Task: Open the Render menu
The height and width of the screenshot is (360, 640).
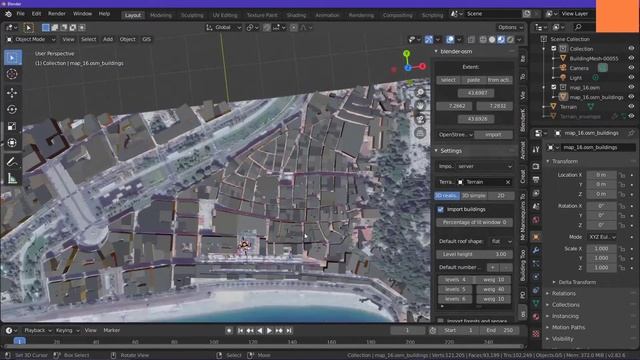Action: click(57, 14)
